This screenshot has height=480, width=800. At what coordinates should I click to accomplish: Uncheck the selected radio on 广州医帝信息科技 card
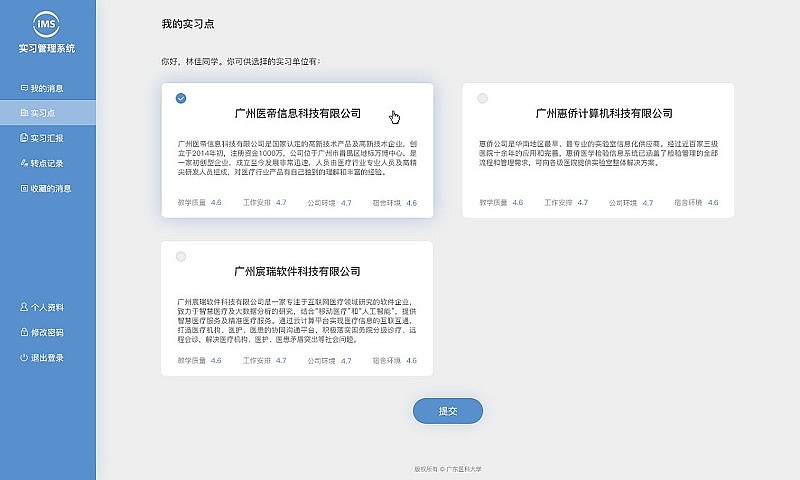(181, 98)
